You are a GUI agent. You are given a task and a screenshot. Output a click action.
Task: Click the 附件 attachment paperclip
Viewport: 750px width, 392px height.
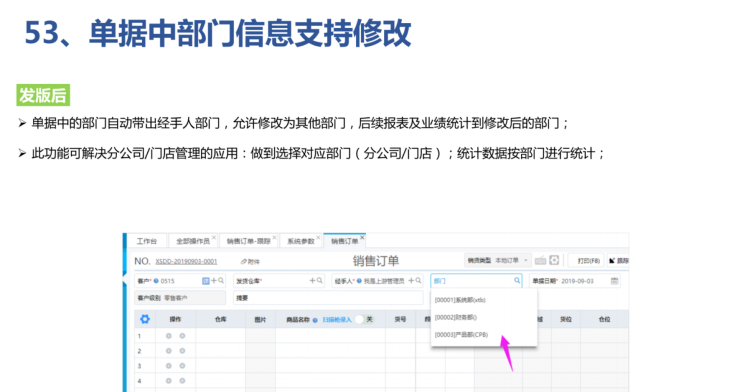click(250, 261)
